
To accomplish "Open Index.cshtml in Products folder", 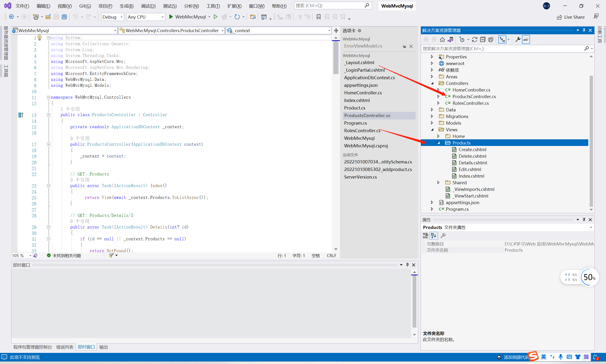I will 471,176.
